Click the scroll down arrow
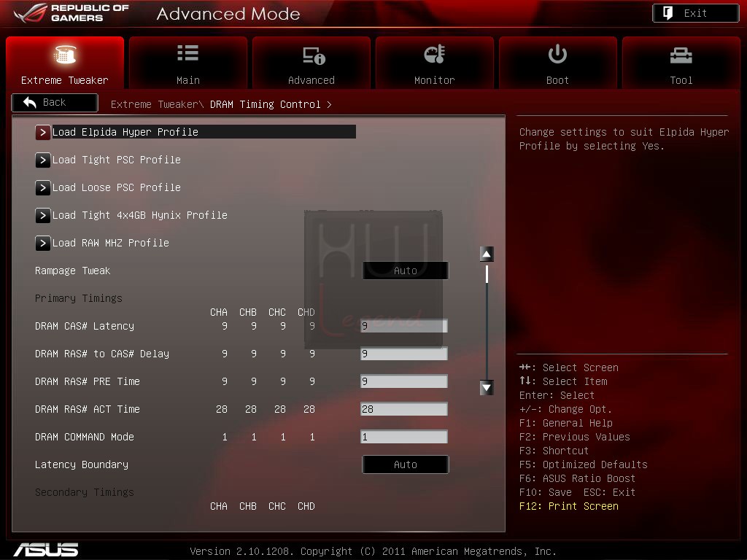Screen dimensions: 747x560 click(x=487, y=388)
